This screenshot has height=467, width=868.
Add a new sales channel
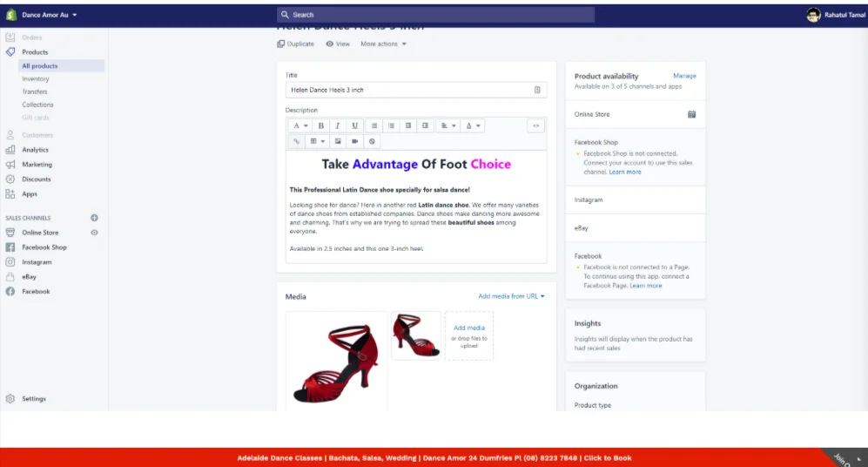click(94, 218)
